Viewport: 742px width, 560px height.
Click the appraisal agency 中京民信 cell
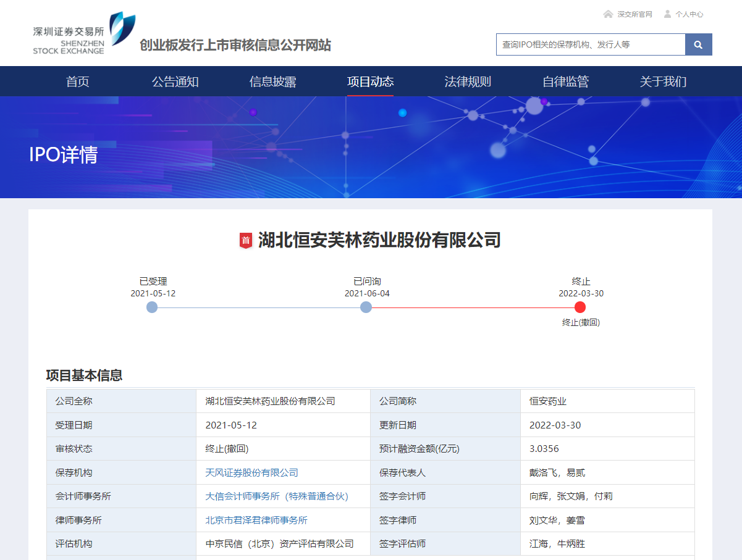click(x=283, y=544)
